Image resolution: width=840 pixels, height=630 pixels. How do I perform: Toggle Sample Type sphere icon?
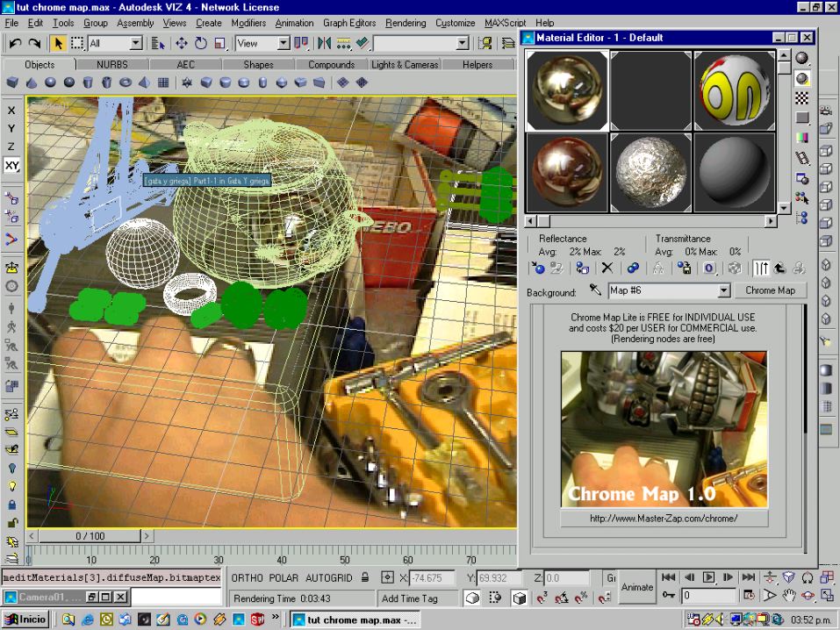(x=801, y=59)
